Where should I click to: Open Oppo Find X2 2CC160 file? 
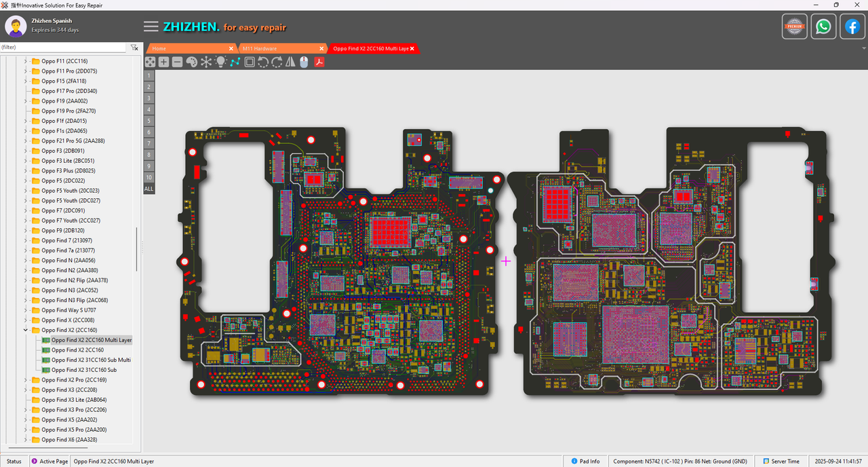click(x=77, y=350)
